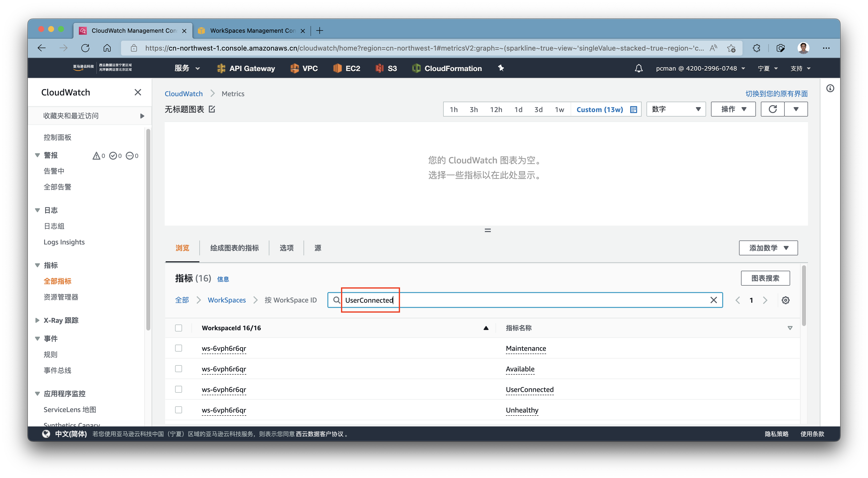
Task: Go to browser home icon
Action: (x=107, y=48)
